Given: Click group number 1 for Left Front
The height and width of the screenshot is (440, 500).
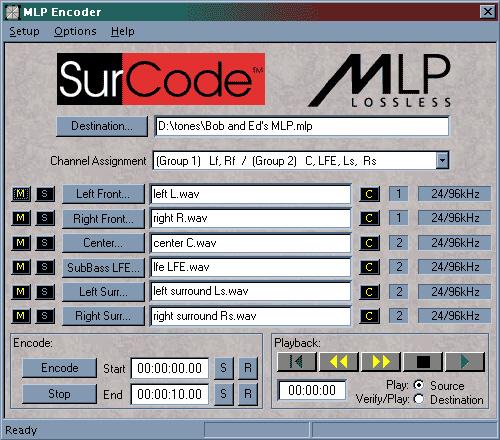Looking at the screenshot, I should pos(399,194).
